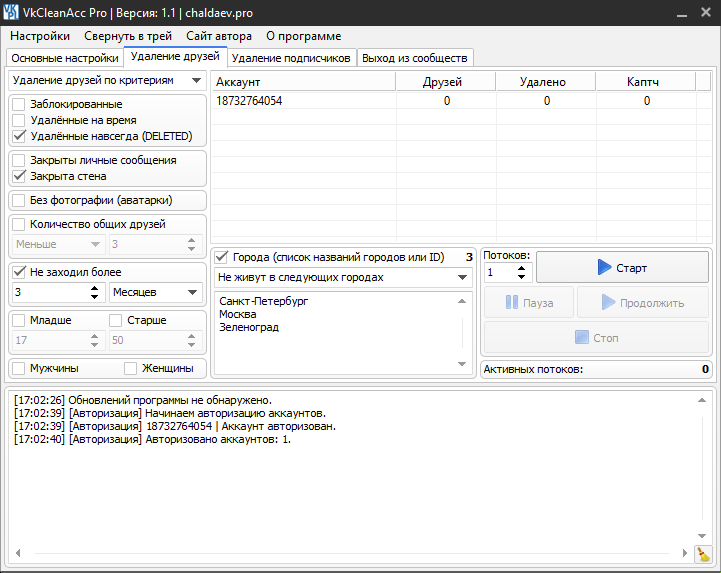
Task: Uncheck Закрыта стена checkbox
Action: click(x=19, y=176)
